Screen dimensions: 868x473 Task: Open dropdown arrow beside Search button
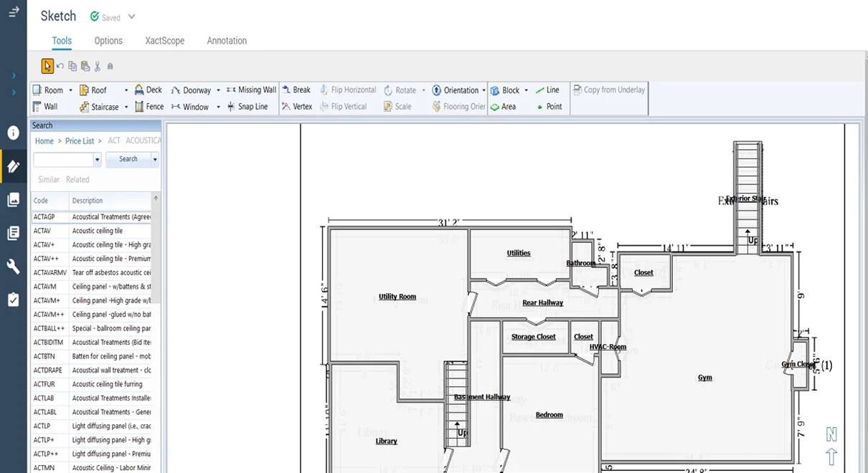tap(155, 159)
